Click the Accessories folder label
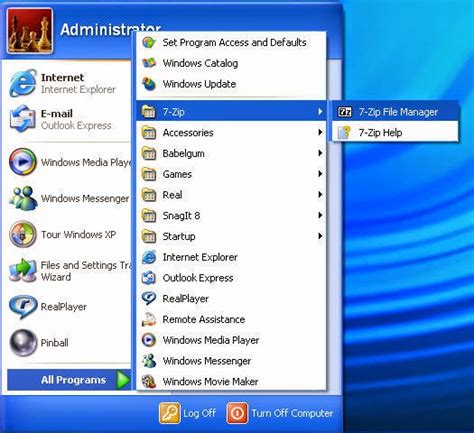 click(x=188, y=133)
